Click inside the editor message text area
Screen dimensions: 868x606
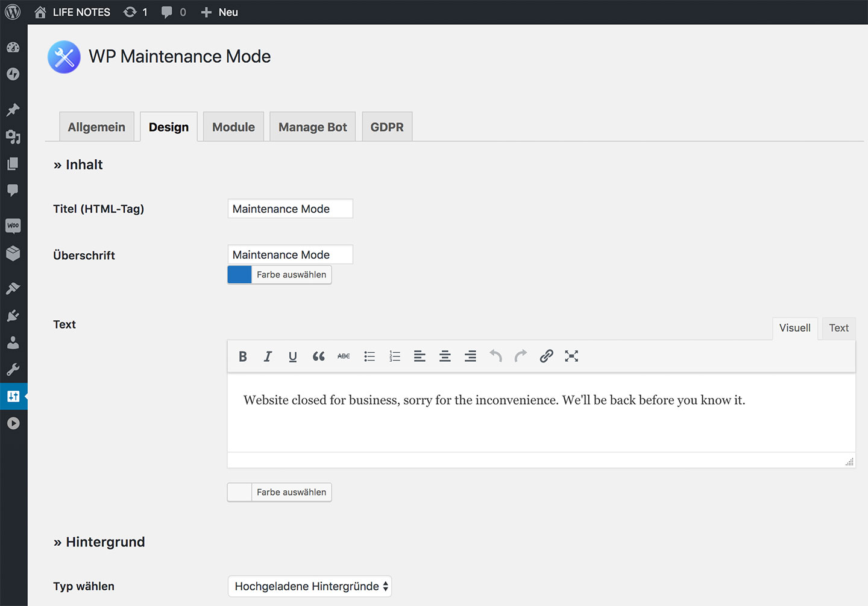coord(541,413)
